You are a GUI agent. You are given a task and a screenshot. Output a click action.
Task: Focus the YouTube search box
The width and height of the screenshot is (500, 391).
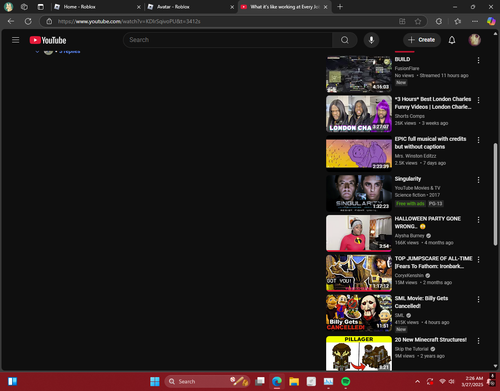[228, 40]
